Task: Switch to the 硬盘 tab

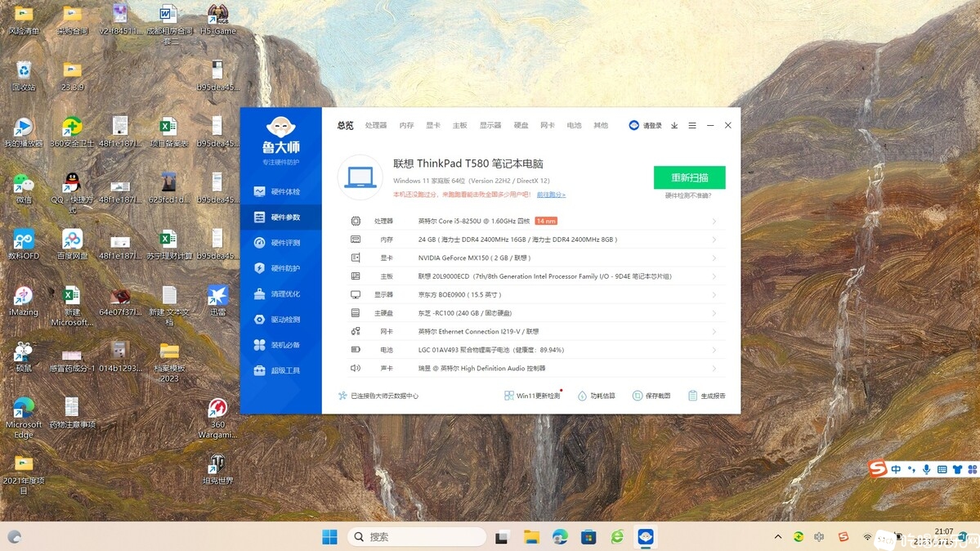Action: [521, 126]
